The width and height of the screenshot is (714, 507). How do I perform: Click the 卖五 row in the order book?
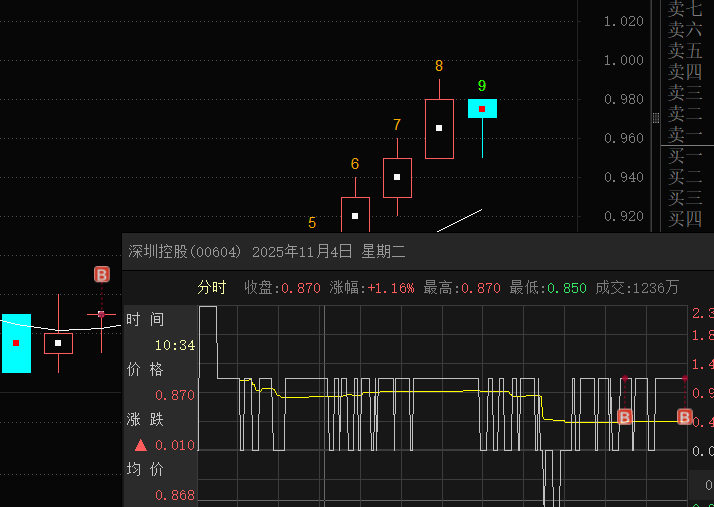click(x=687, y=51)
